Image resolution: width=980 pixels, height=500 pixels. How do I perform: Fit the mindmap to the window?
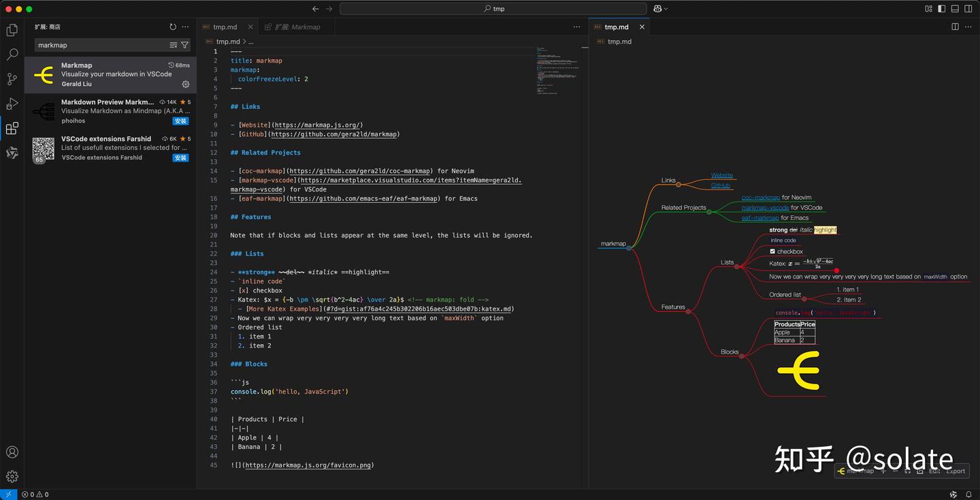(x=908, y=471)
